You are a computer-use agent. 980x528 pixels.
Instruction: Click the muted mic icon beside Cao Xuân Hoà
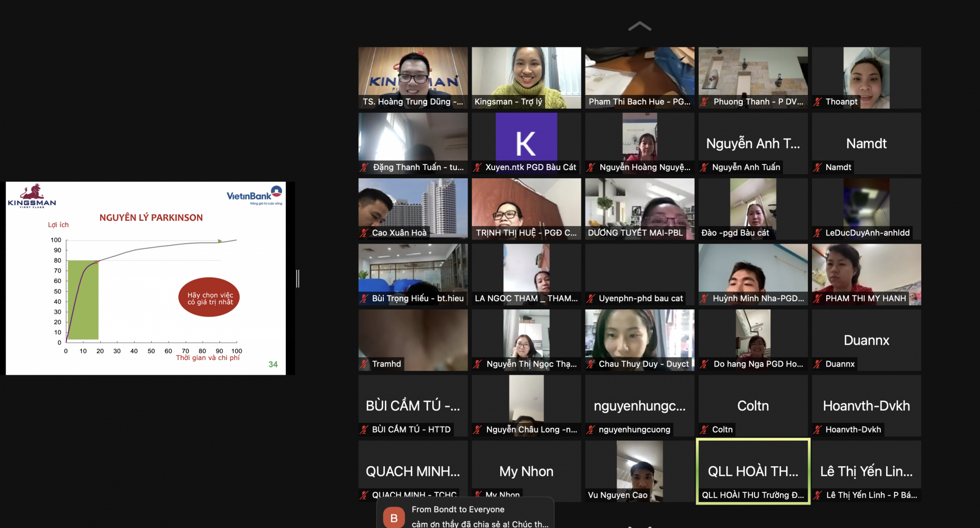point(364,233)
